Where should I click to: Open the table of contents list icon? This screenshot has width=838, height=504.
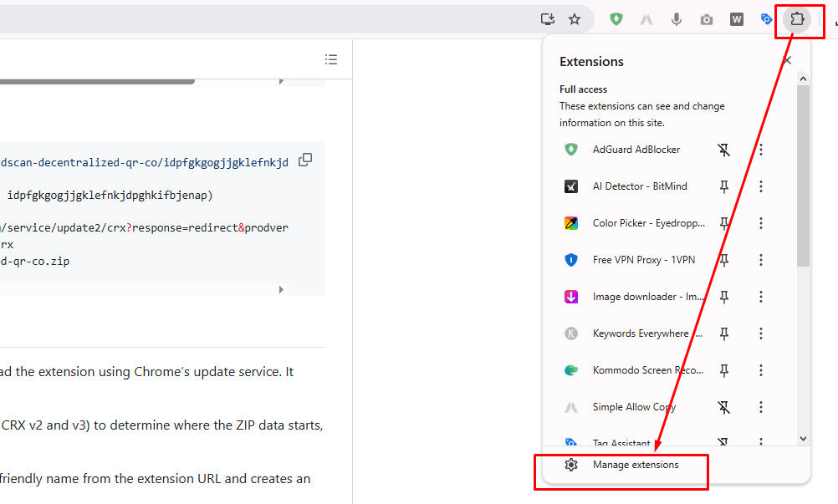[x=331, y=59]
